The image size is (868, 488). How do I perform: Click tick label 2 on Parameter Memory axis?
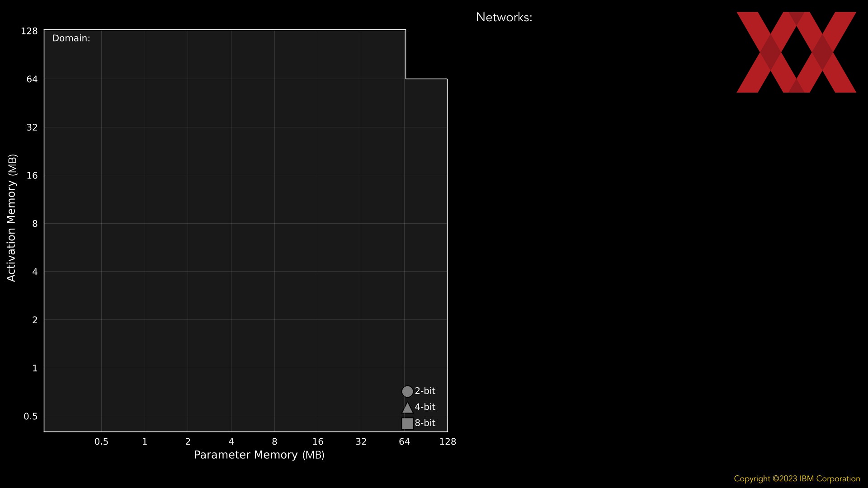[188, 442]
